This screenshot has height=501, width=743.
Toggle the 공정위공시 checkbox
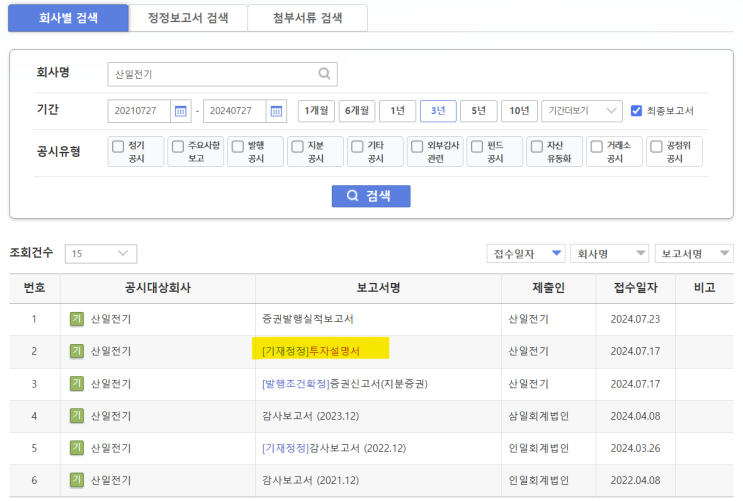pos(656,146)
